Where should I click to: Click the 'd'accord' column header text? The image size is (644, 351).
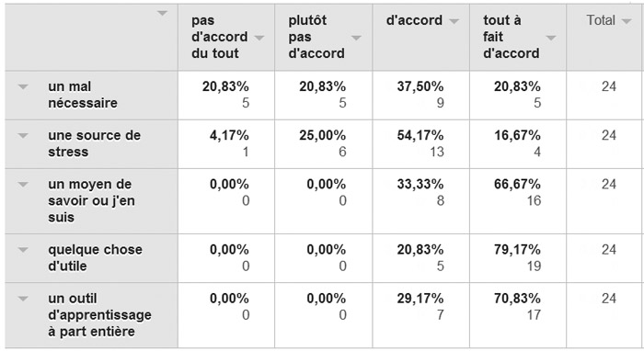click(x=414, y=20)
